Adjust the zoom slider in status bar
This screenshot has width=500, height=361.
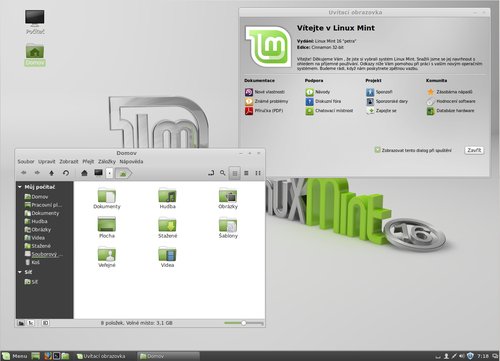[x=244, y=323]
